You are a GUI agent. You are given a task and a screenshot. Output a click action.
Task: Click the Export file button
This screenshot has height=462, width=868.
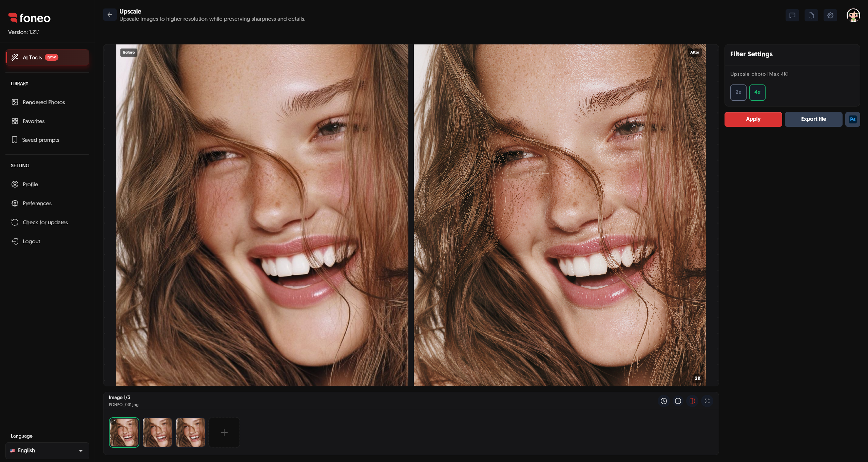[813, 119]
